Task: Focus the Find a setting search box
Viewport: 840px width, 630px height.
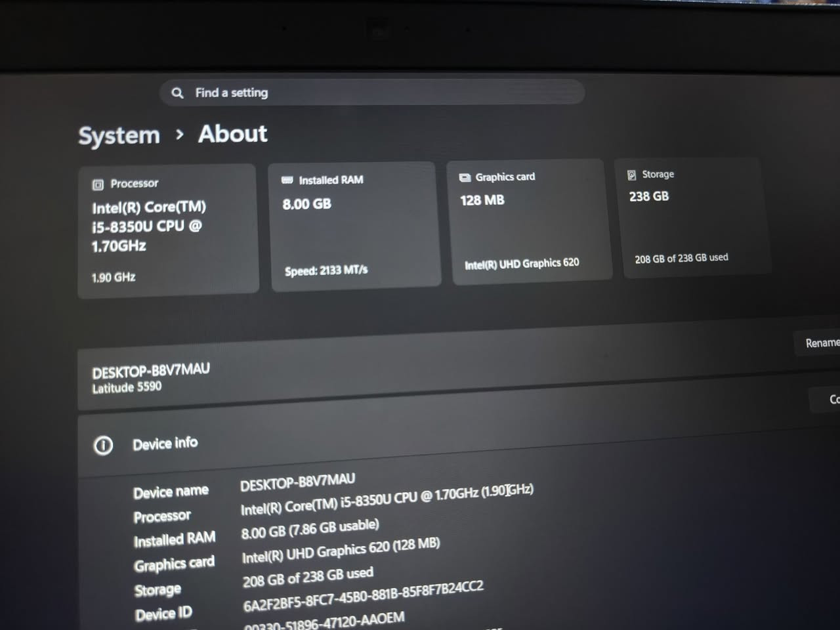Action: click(x=372, y=92)
